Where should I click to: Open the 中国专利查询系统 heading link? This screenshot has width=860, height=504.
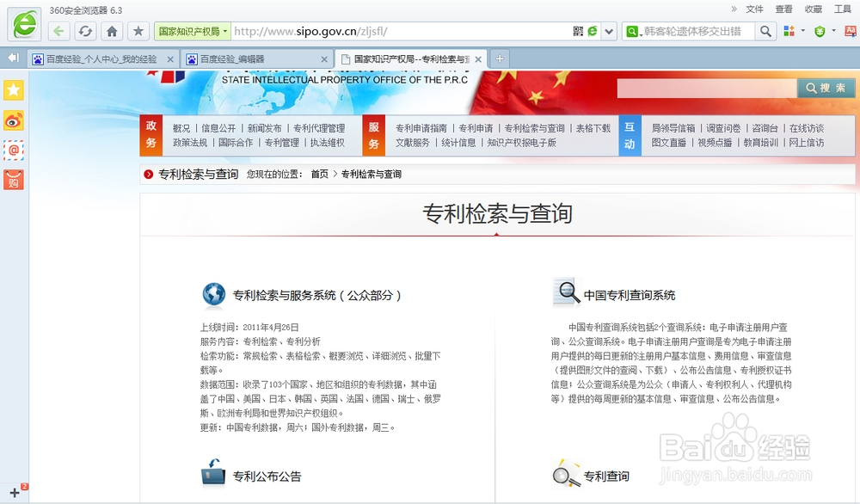coord(630,296)
